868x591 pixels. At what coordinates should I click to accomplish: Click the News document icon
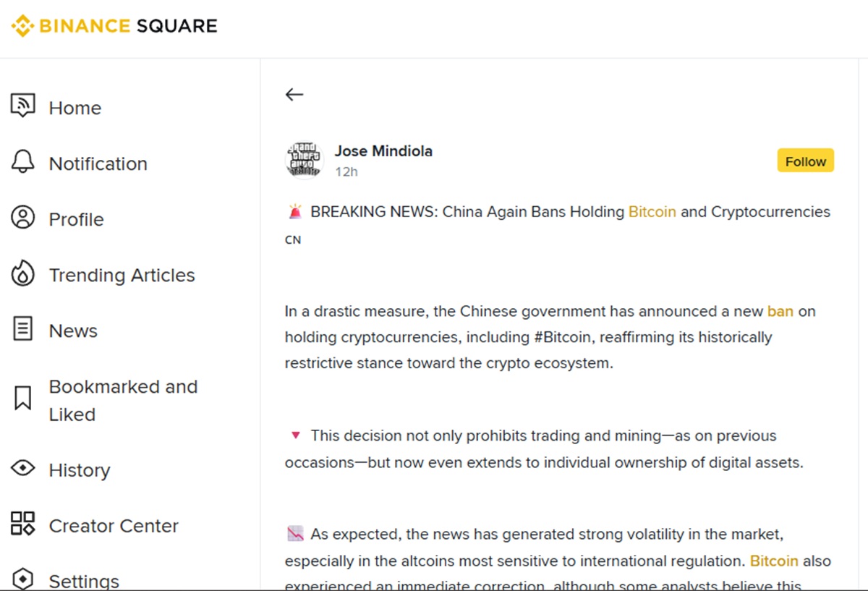pyautogui.click(x=23, y=329)
